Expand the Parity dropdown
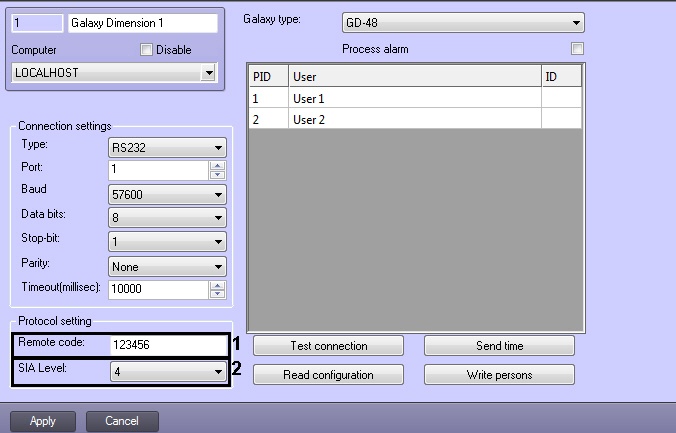676x433 pixels. (x=167, y=267)
